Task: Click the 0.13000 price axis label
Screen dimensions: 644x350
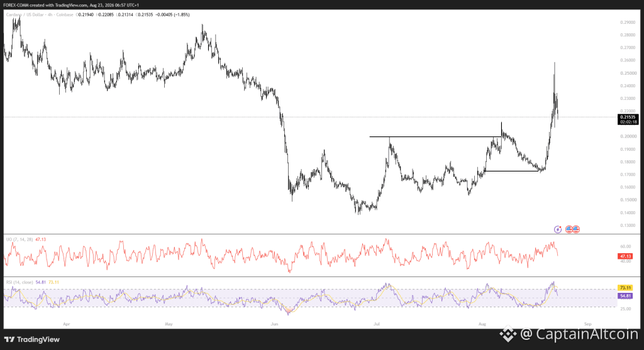Action: 628,225
